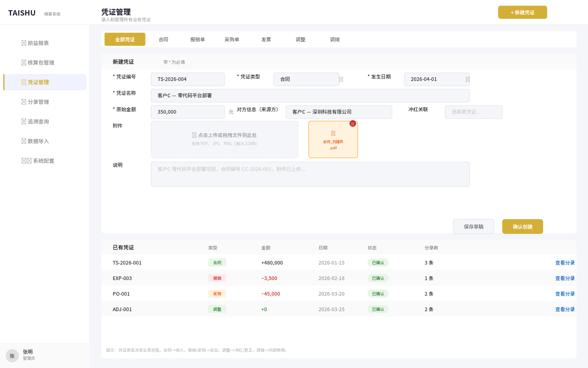Viewport: 588px width, 368px height.
Task: Click the 分录数 column header
Action: (432, 248)
